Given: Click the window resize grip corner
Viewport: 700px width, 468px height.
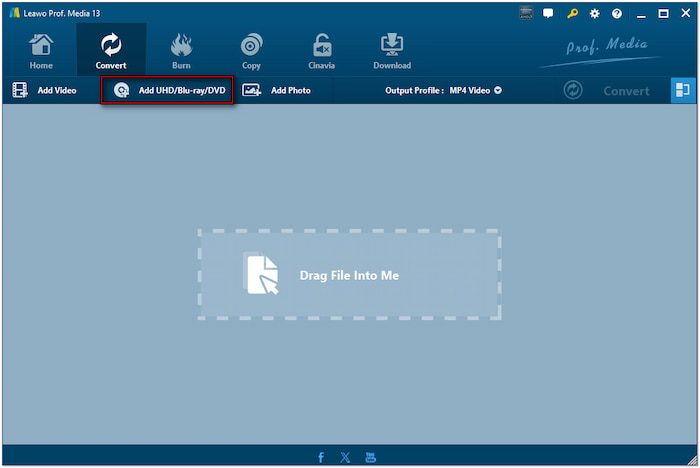Looking at the screenshot, I should [692, 460].
